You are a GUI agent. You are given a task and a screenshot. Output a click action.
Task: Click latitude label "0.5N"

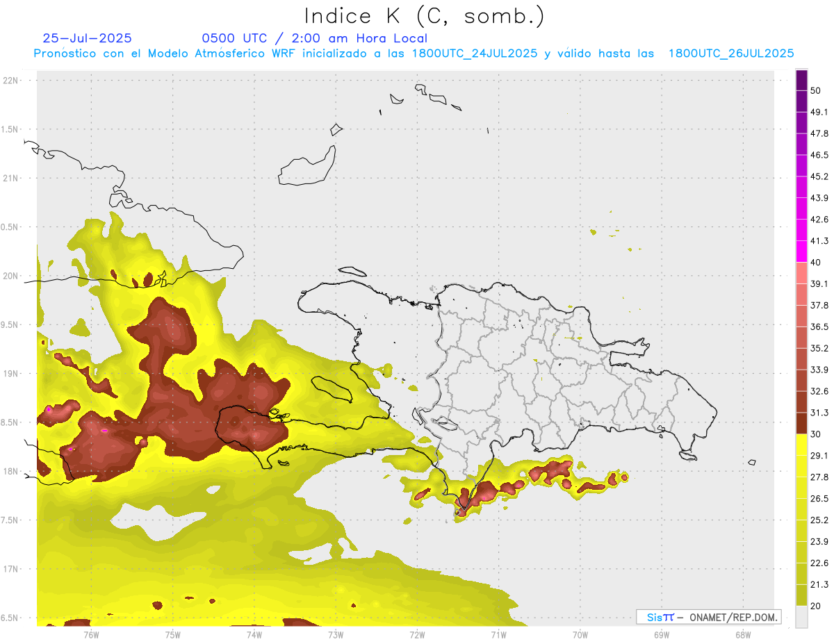click(x=10, y=227)
